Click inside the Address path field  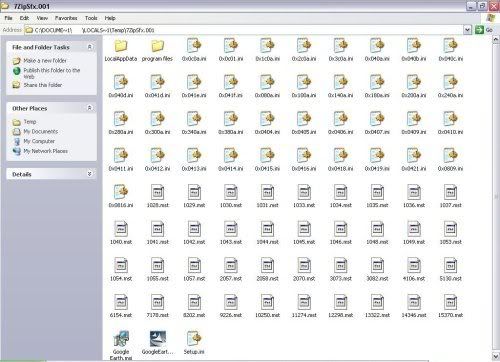[x=244, y=30]
